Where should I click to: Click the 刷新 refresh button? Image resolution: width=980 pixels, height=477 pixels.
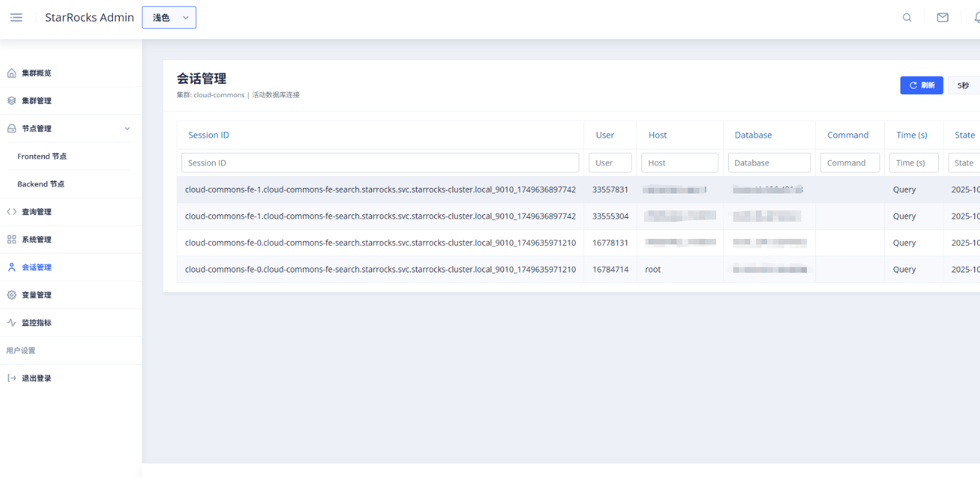(x=921, y=85)
